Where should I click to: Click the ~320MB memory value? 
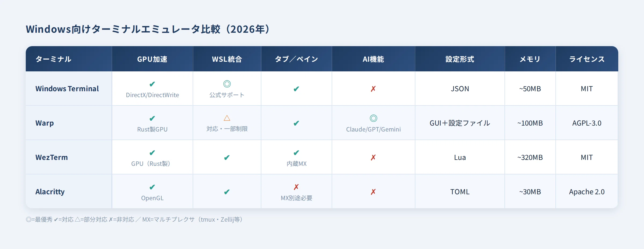(530, 158)
